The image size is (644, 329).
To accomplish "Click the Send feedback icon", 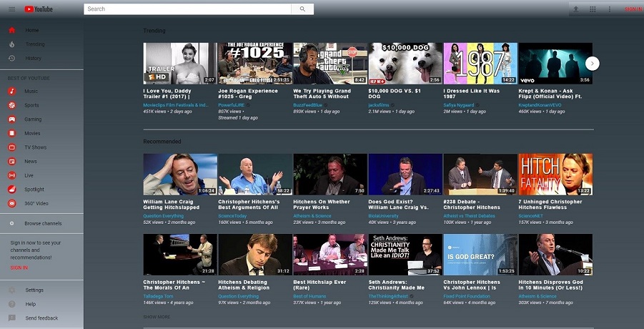I will (12, 318).
